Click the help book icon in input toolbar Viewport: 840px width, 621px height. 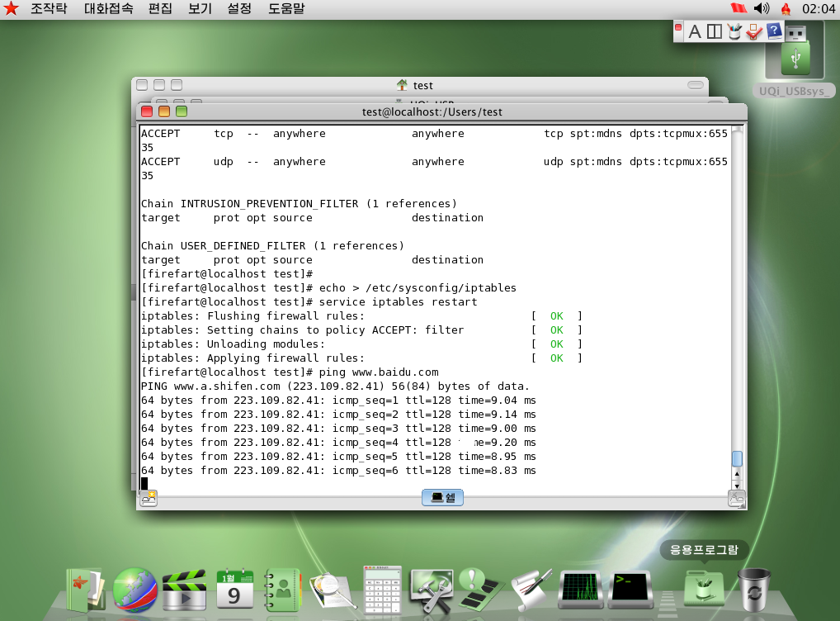click(774, 31)
